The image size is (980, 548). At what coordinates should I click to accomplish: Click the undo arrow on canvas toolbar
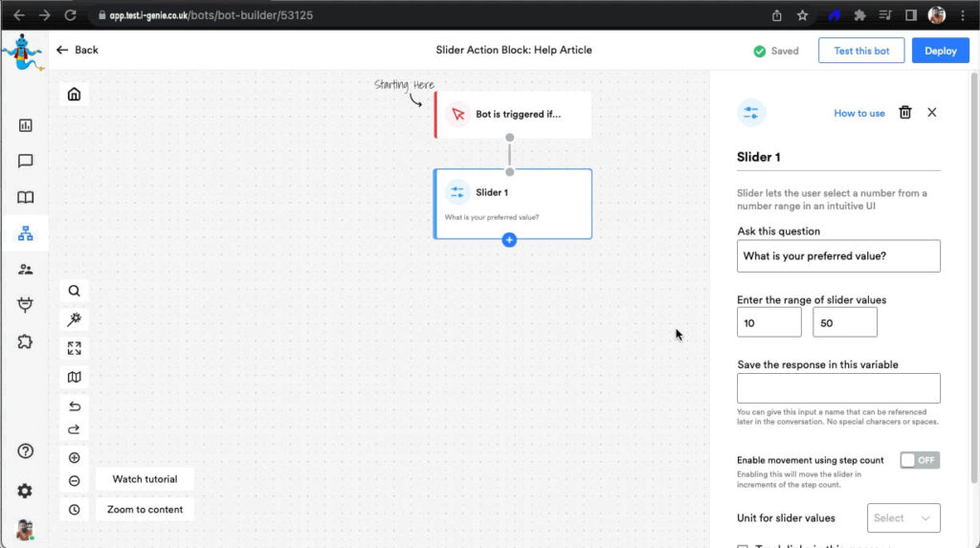[x=74, y=406]
